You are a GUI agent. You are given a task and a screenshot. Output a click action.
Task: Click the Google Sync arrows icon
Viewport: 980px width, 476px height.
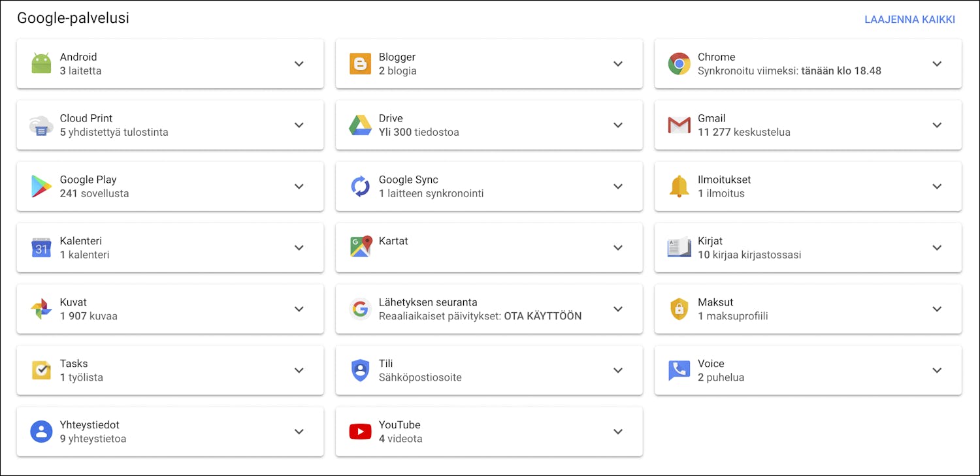pos(360,187)
